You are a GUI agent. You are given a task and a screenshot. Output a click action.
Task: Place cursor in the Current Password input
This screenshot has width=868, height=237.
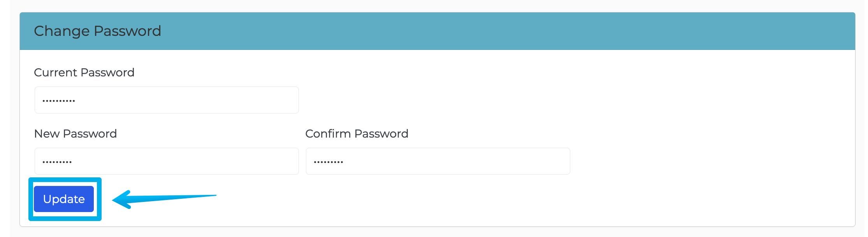167,100
